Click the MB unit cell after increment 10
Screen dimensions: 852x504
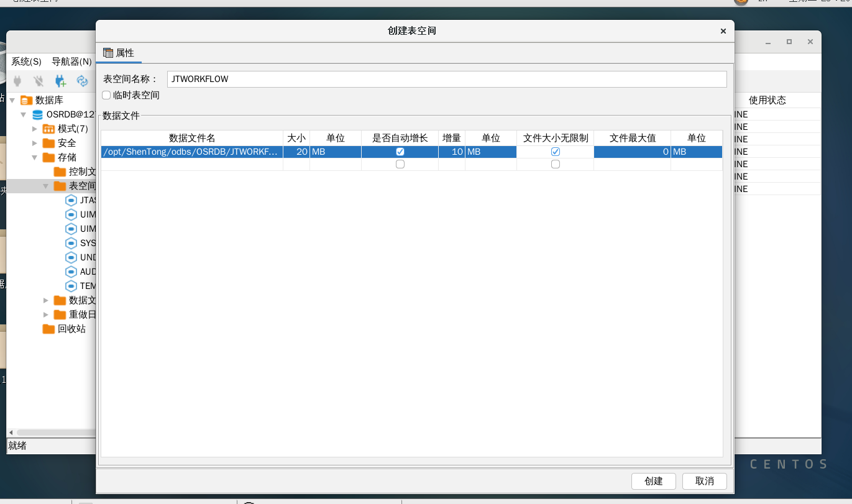(491, 152)
